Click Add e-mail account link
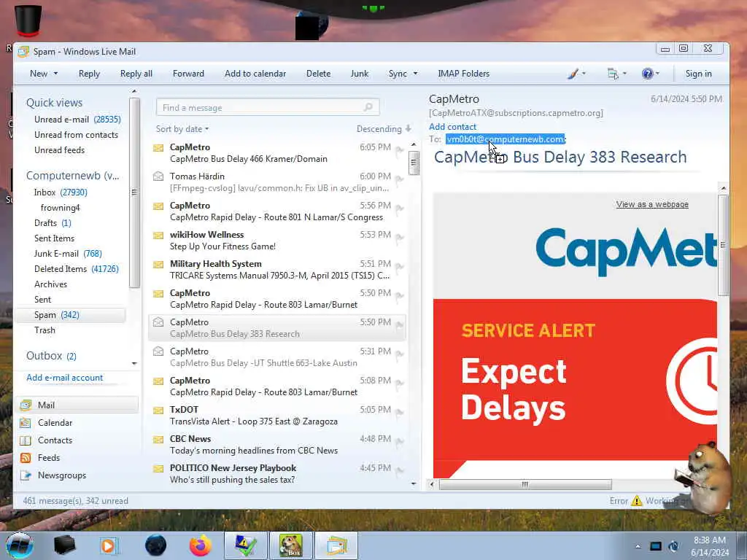 [64, 378]
